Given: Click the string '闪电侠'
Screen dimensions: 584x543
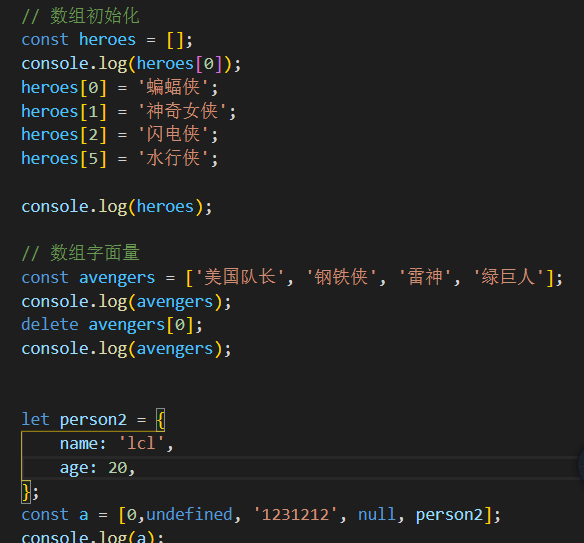Looking at the screenshot, I should (173, 134).
